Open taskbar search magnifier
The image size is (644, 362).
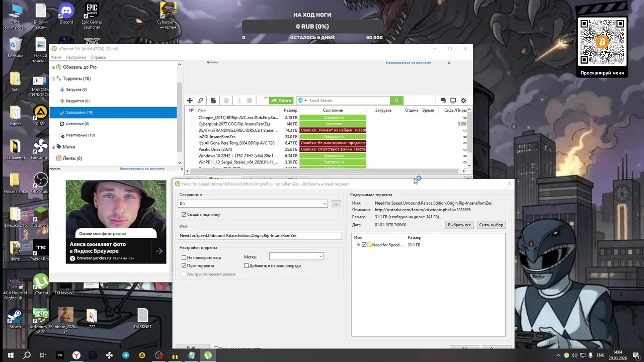point(27,355)
